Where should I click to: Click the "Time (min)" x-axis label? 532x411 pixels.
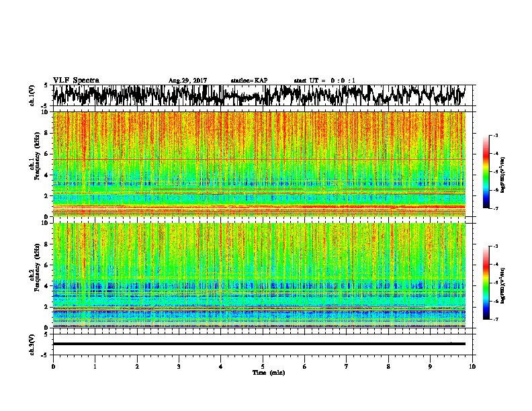pyautogui.click(x=269, y=373)
